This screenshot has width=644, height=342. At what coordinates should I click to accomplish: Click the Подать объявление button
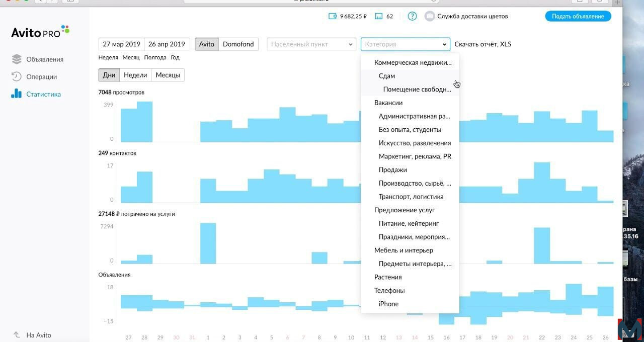coord(578,16)
